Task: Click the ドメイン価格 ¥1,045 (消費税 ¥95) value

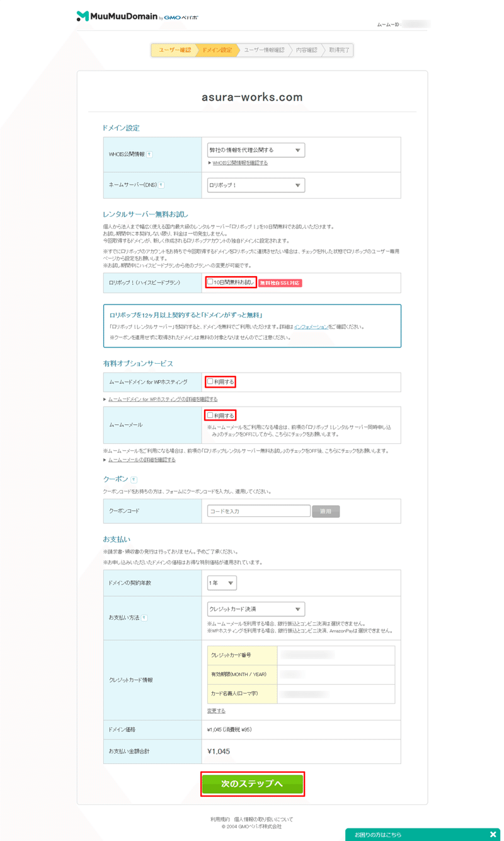Action: (229, 729)
